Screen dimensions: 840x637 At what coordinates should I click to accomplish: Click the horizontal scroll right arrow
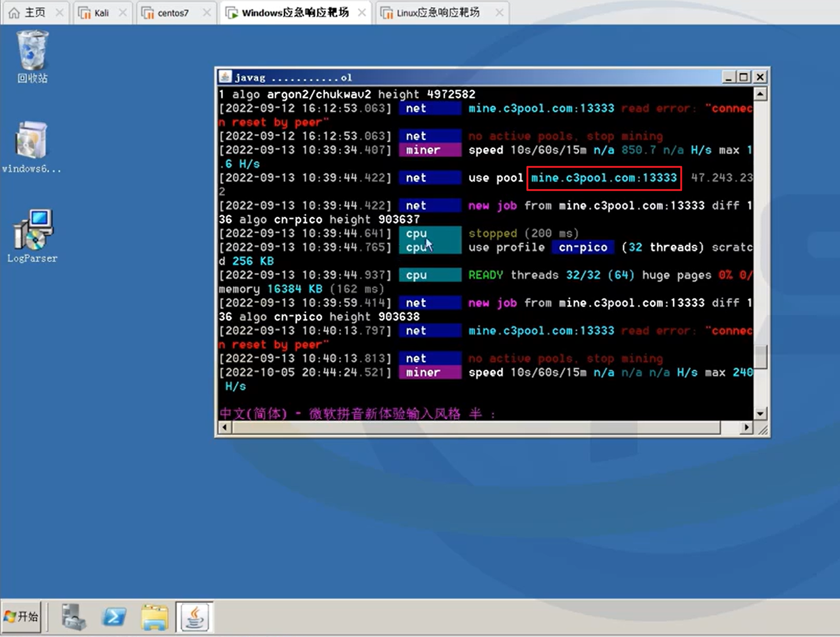(746, 427)
